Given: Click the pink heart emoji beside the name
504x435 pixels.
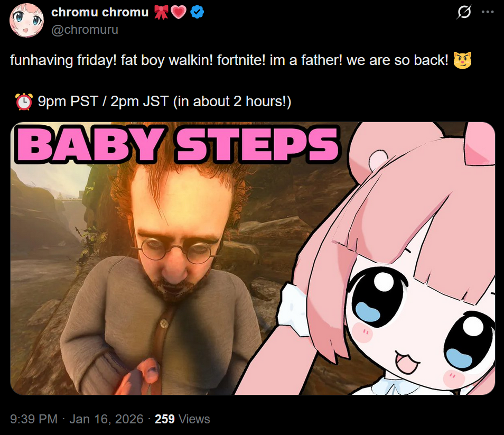Looking at the screenshot, I should pos(179,12).
